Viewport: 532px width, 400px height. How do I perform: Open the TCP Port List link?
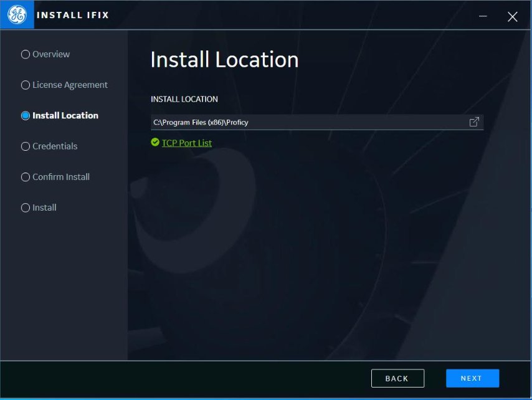click(x=187, y=143)
